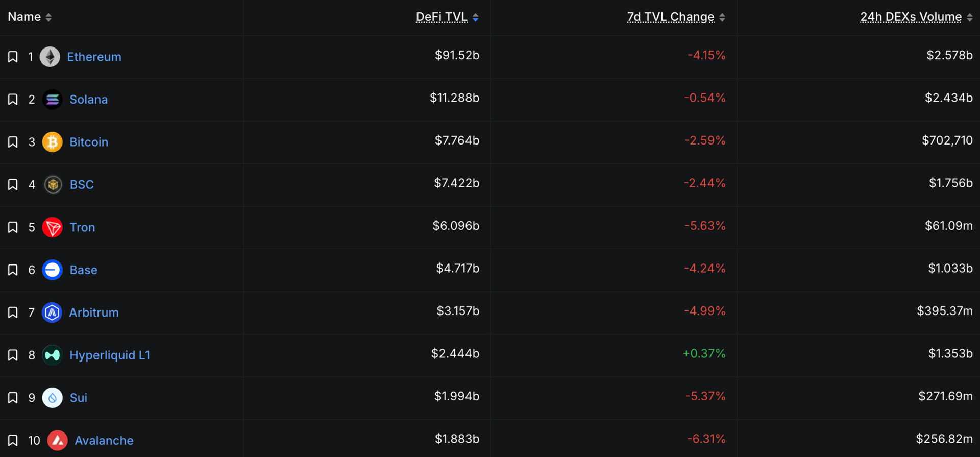
Task: Click the Hyperliquid L1 logo icon
Action: [52, 355]
